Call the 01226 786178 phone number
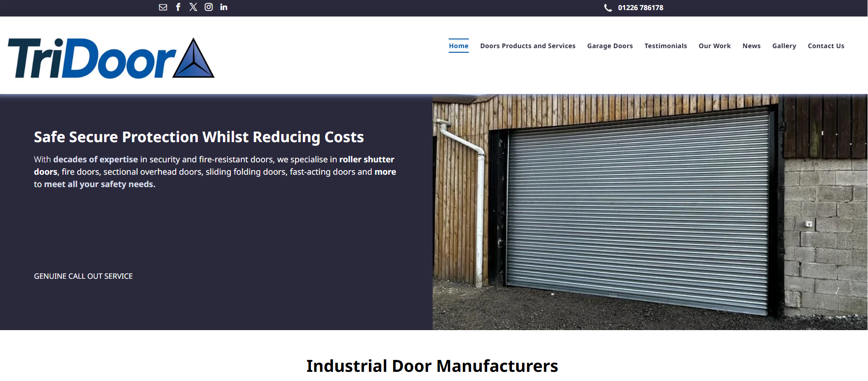Image resolution: width=868 pixels, height=381 pixels. coord(640,8)
